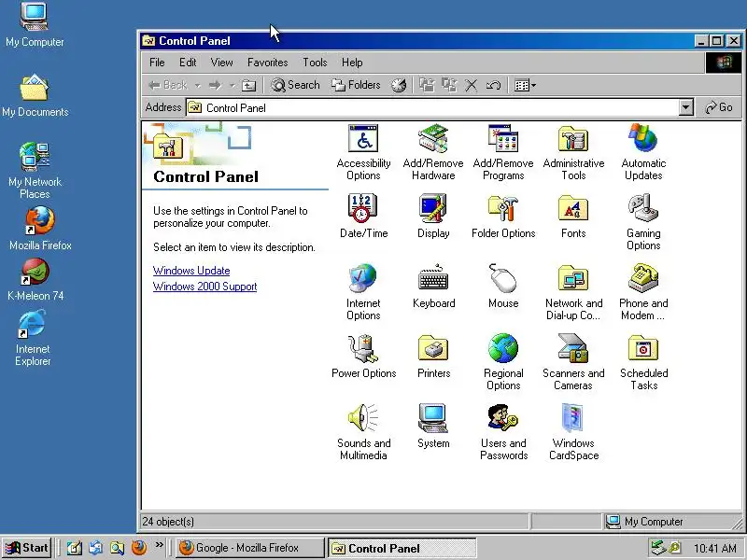The image size is (747, 560).
Task: Click the Search toolbar button
Action: 295,85
